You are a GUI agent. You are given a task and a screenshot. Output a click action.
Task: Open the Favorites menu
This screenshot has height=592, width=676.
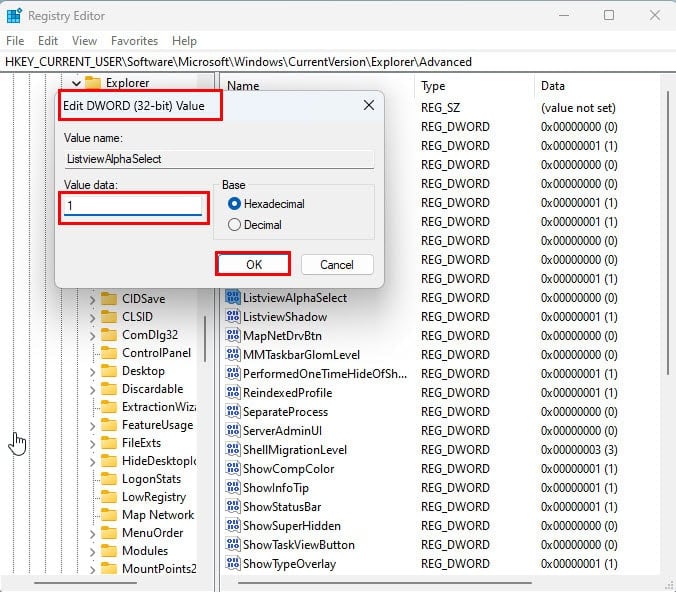point(134,41)
